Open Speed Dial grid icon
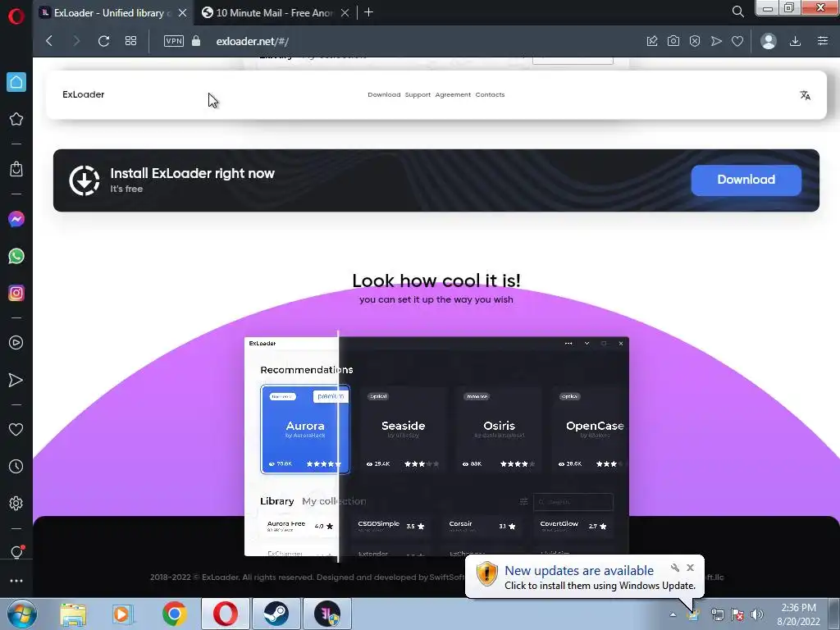Image resolution: width=840 pixels, height=630 pixels. tap(130, 41)
